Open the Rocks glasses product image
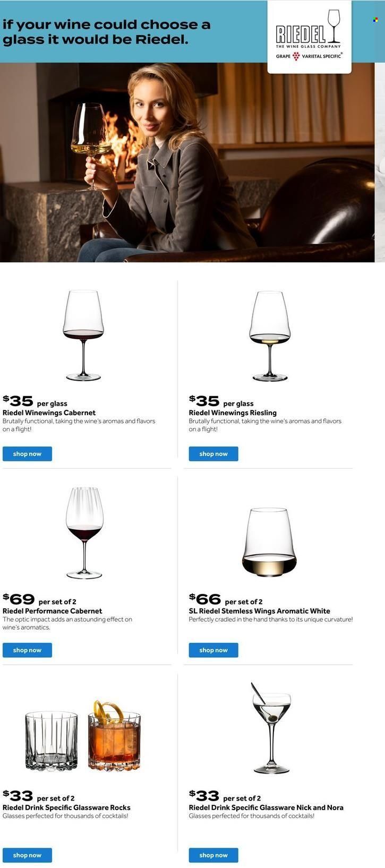The image size is (385, 868). tap(83, 736)
